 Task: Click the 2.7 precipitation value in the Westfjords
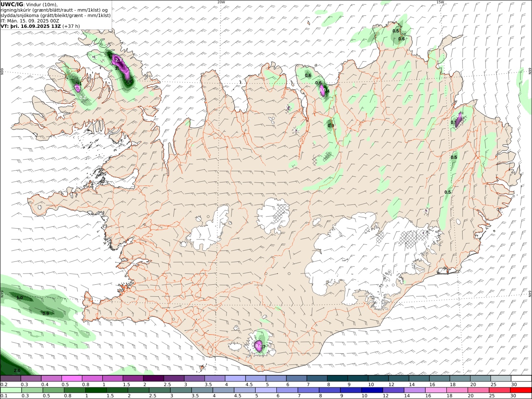(x=118, y=60)
